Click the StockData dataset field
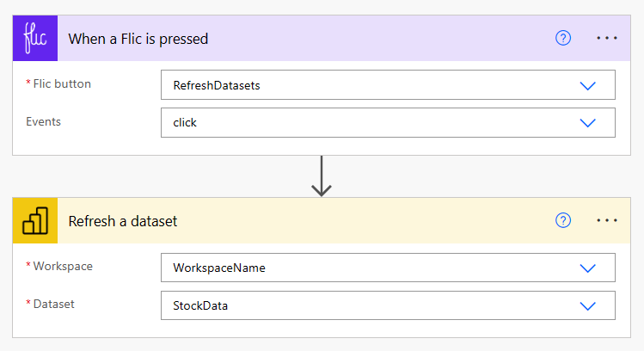 pos(200,305)
